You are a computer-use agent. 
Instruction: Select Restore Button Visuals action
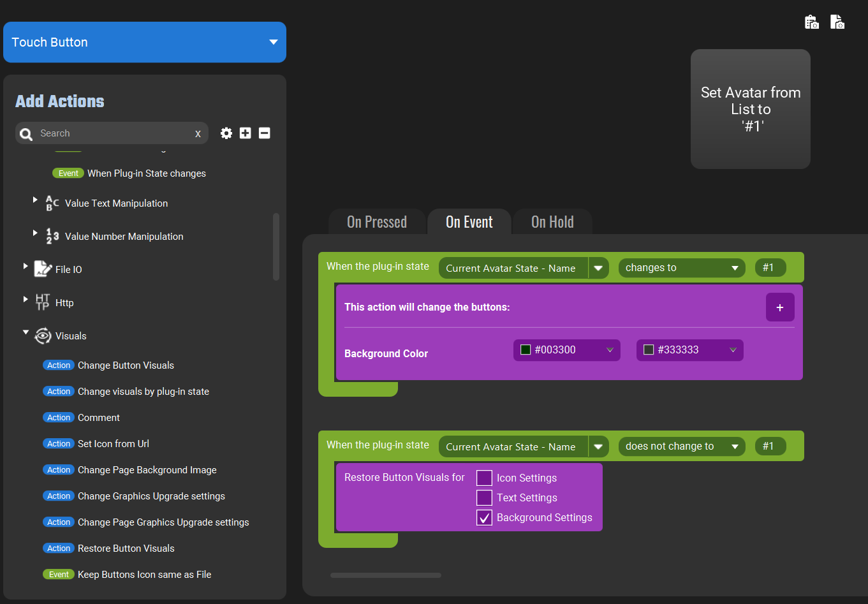click(126, 549)
